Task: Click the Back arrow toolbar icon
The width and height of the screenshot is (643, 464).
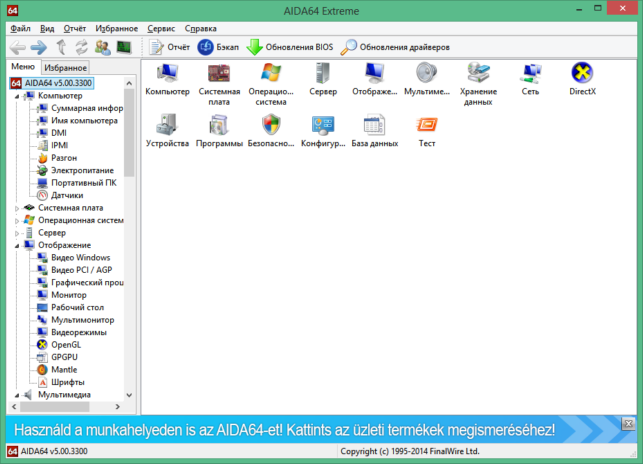Action: tap(18, 48)
